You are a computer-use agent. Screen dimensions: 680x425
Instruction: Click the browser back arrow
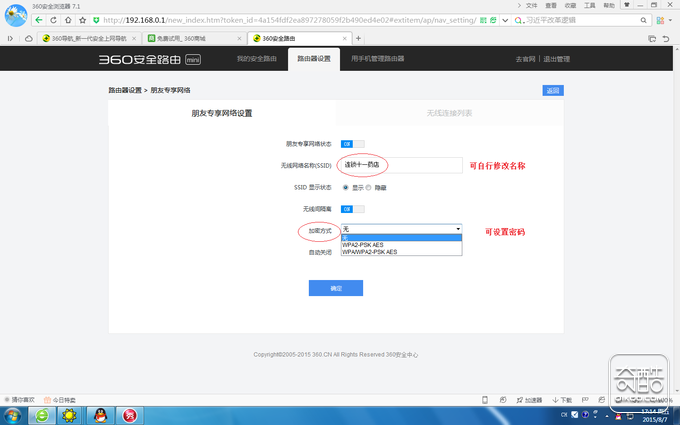click(39, 20)
